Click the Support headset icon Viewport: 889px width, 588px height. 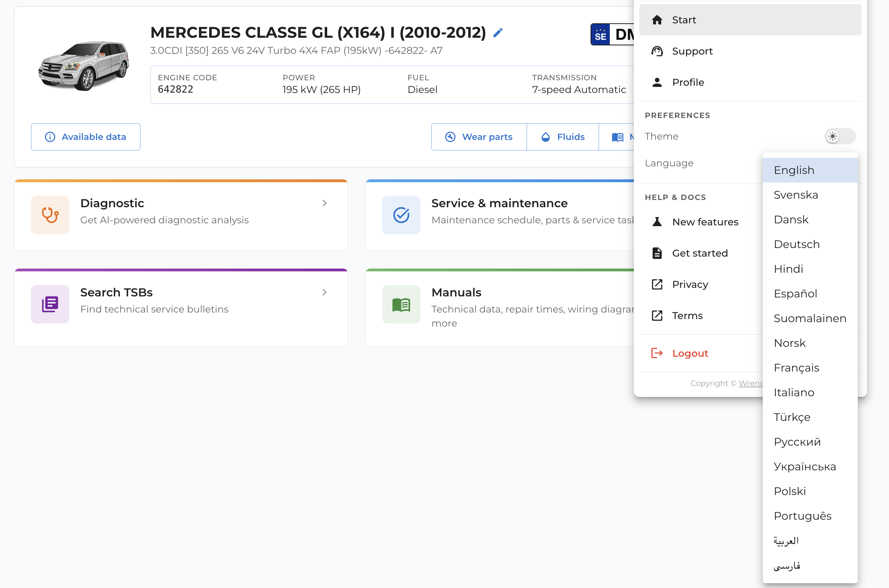coord(657,51)
